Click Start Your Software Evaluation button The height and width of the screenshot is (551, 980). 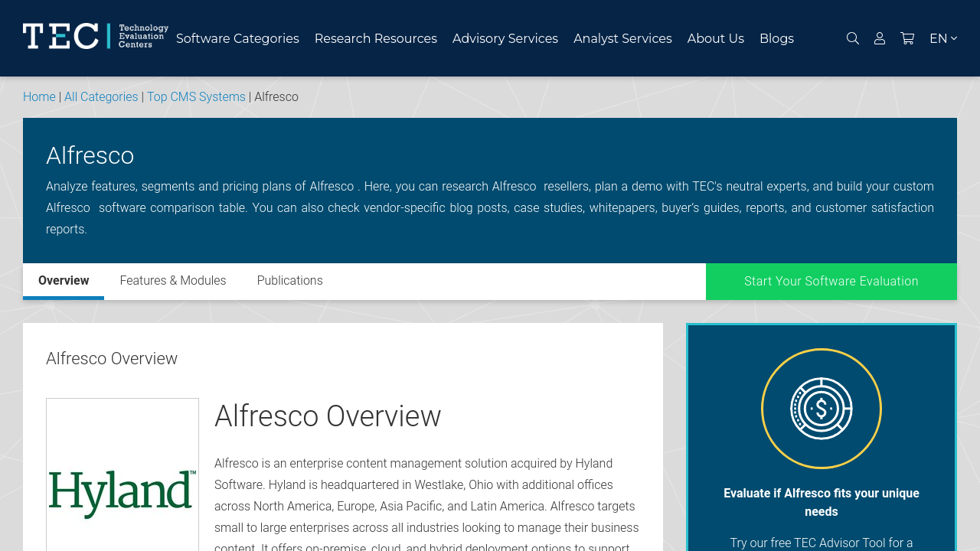[831, 282]
